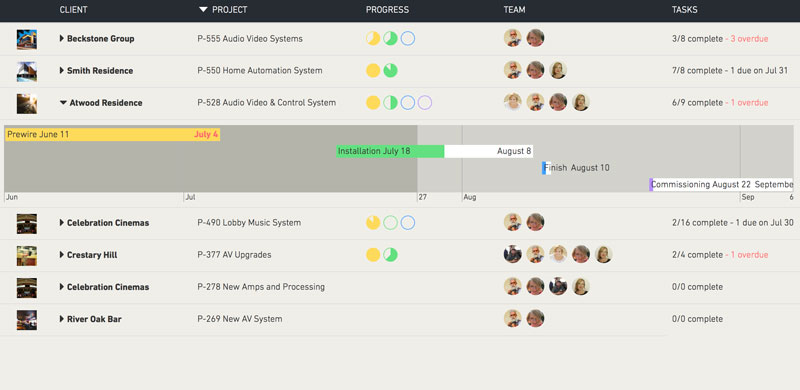Expand the River Oak Bar client row

click(x=62, y=319)
